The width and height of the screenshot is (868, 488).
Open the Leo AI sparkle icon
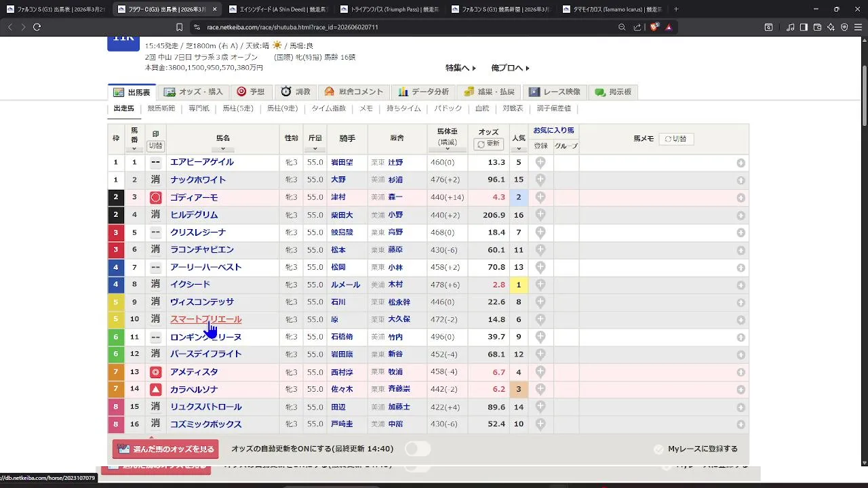(831, 27)
